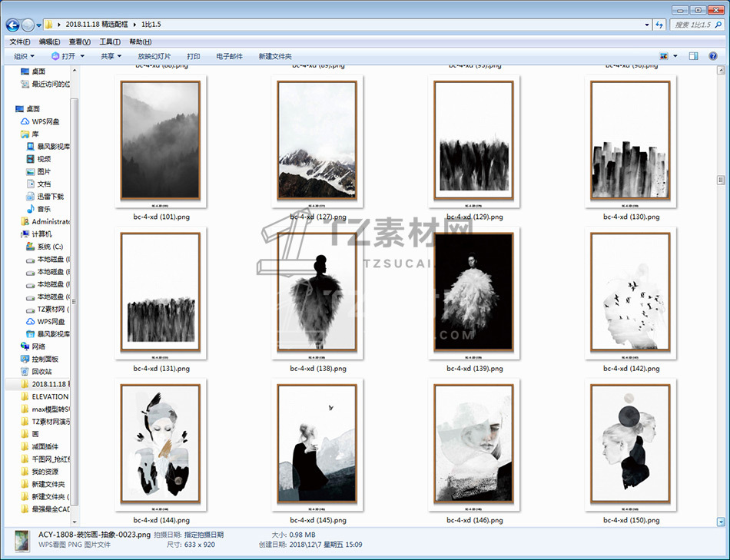This screenshot has height=560, width=730.
Task: Open the help question mark icon
Action: [715, 56]
